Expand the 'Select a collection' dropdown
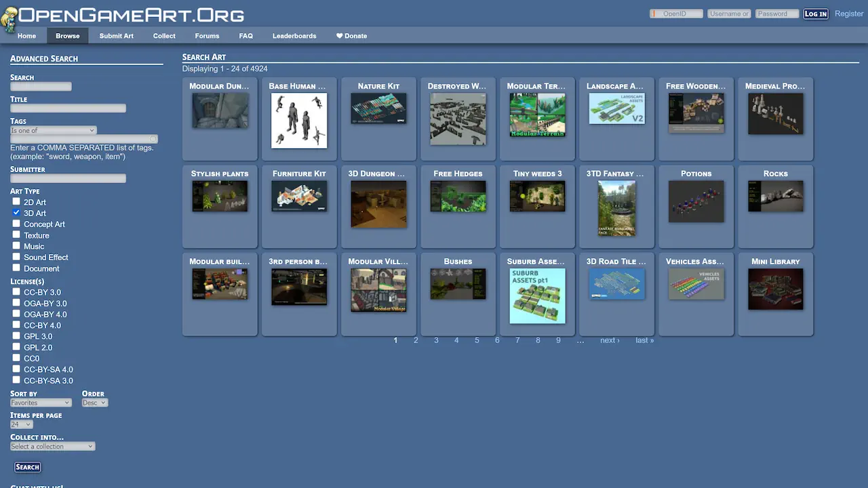The width and height of the screenshot is (868, 488). [52, 446]
